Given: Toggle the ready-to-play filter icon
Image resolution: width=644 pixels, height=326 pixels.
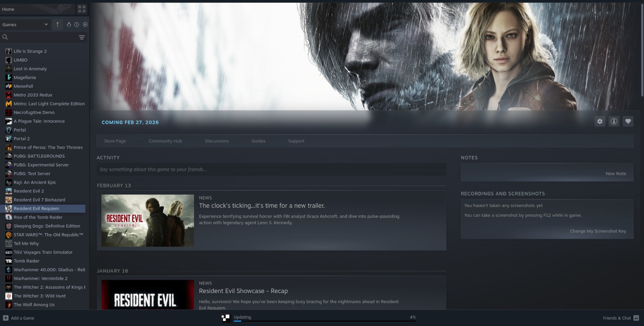Looking at the screenshot, I should [85, 25].
